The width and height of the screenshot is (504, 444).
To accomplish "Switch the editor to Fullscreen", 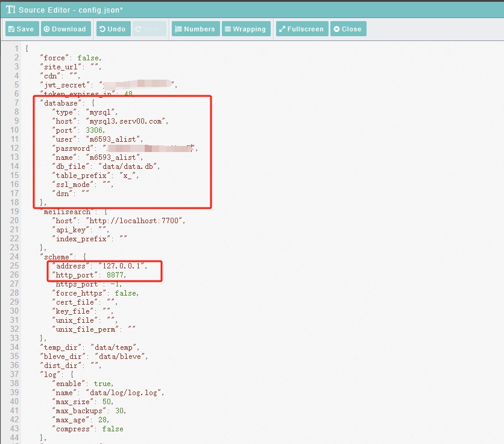I will coord(301,29).
